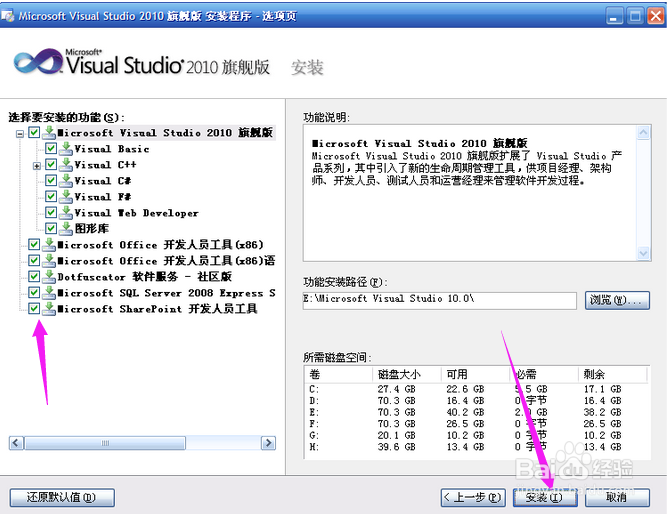Image resolution: width=672 pixels, height=514 pixels.
Task: Select the Visual Web Developer tree item label
Action: pyautogui.click(x=136, y=213)
